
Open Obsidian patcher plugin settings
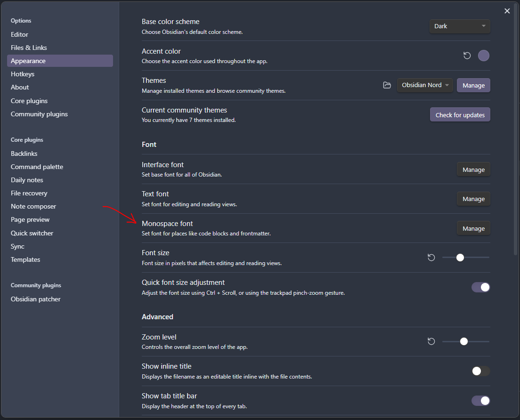point(60,299)
